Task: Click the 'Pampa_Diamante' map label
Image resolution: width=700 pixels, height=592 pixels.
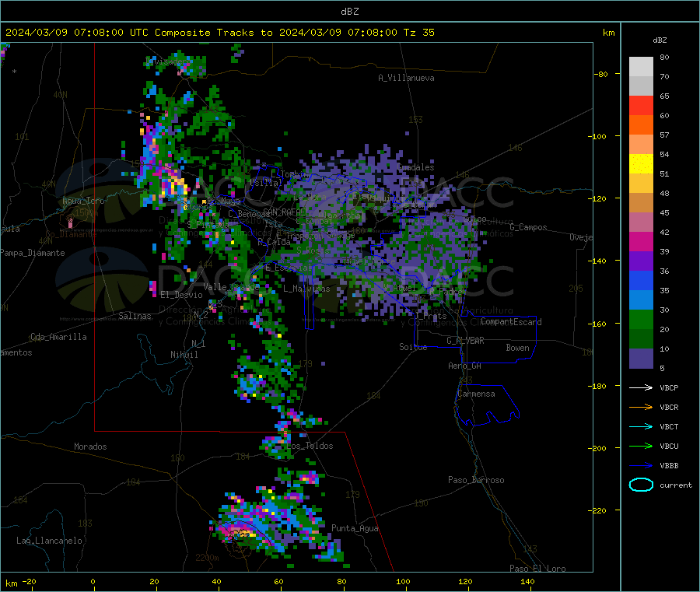Action: (33, 253)
